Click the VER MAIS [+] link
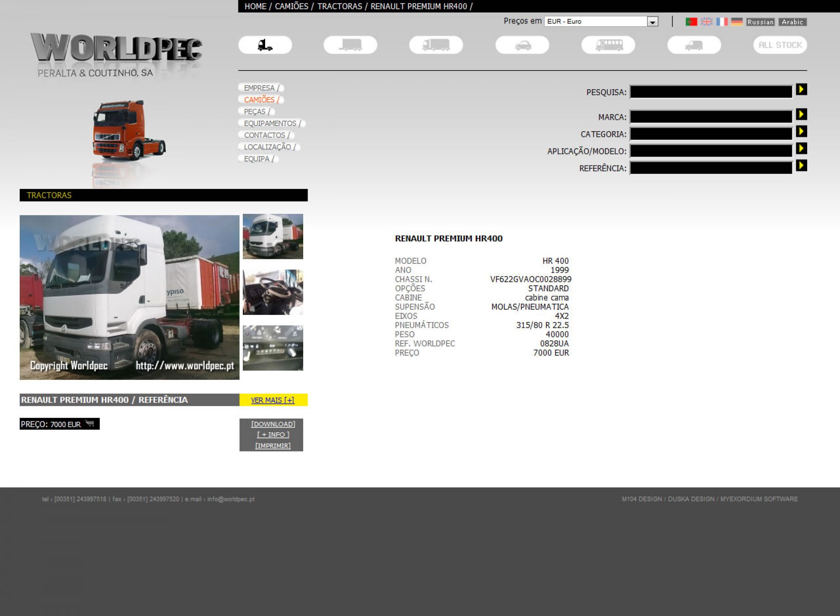This screenshot has height=616, width=840. 273,400
